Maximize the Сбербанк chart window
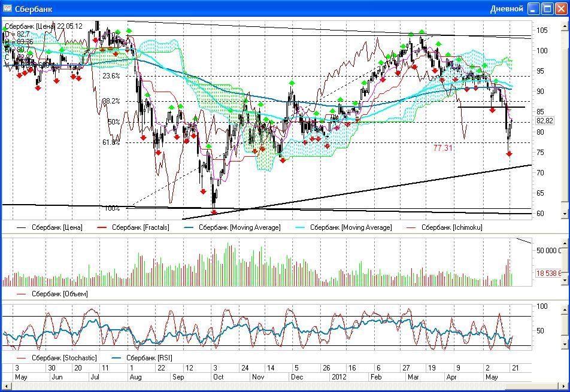The height and width of the screenshot is (392, 570). pyautogui.click(x=547, y=9)
